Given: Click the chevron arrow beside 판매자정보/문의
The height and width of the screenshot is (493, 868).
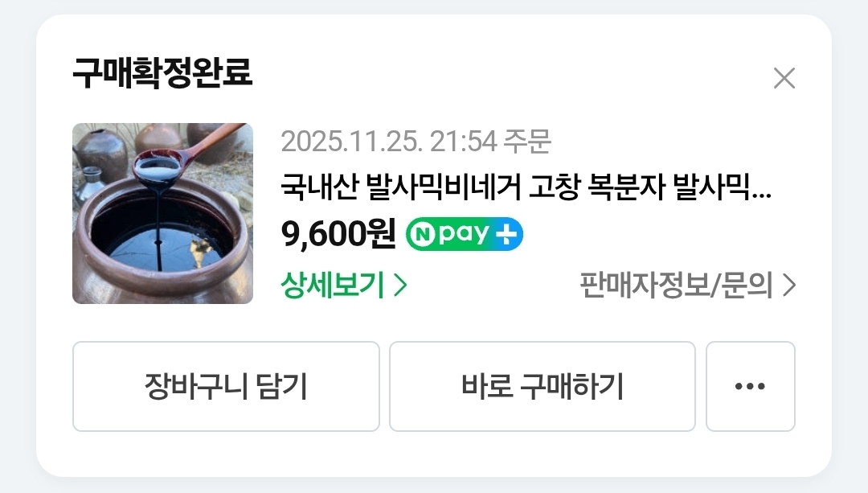Looking at the screenshot, I should click(x=789, y=286).
